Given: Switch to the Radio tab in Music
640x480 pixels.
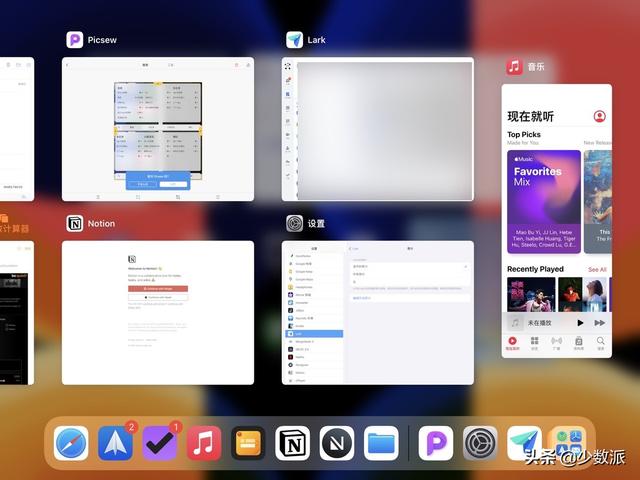Looking at the screenshot, I should (x=556, y=343).
